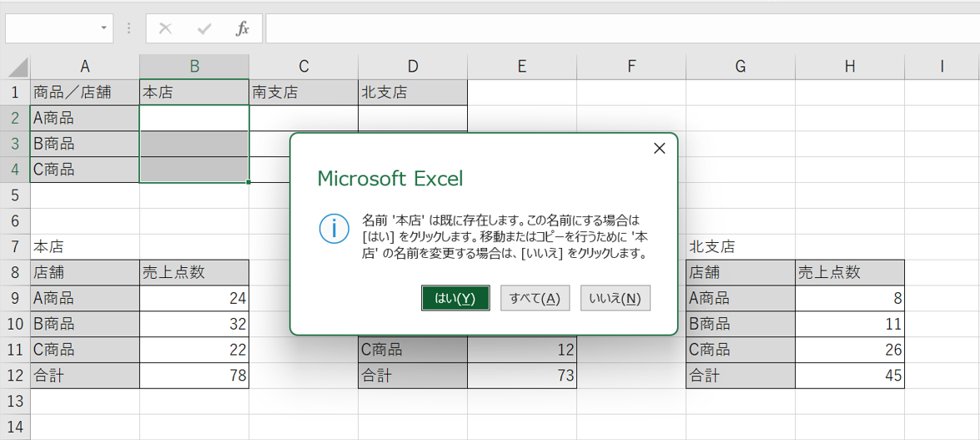
Task: Click the 南支店 header cell
Action: pyautogui.click(x=303, y=93)
